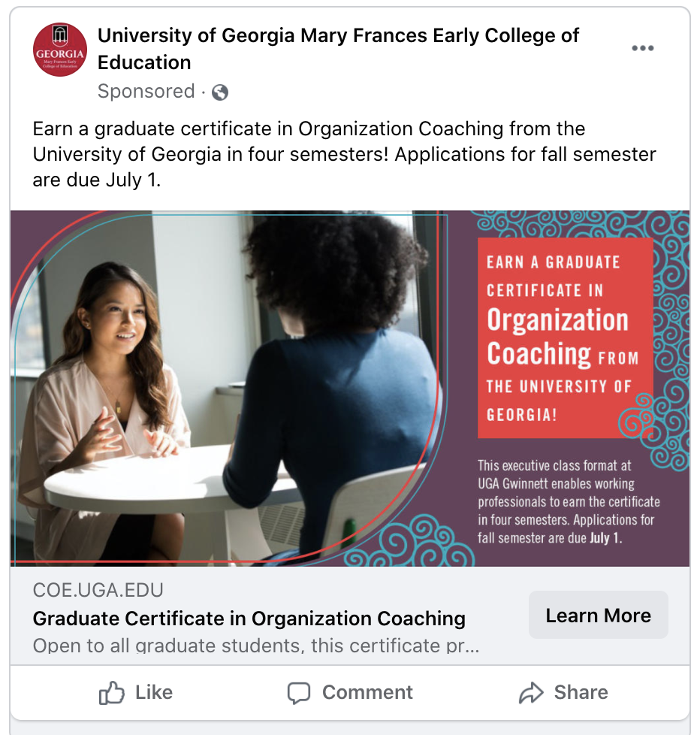Click the red Organization Coaching banner box
The width and height of the screenshot is (700, 735).
click(565, 338)
